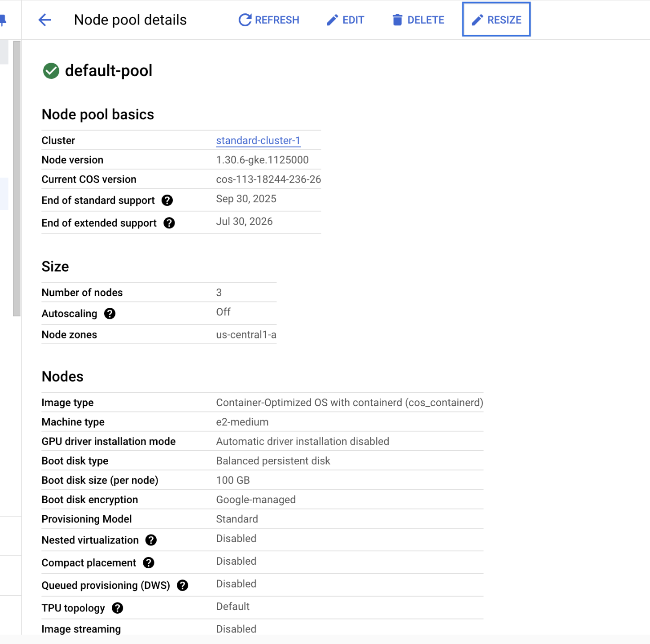Click the TPU topology value Default
Viewport: 650px width, 644px height.
click(233, 607)
